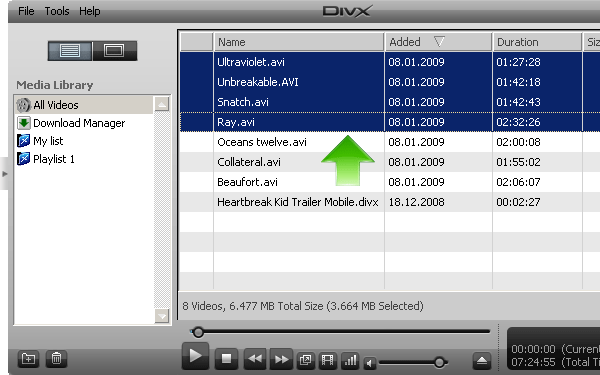Mute audio with the speaker icon
This screenshot has height=375, width=600.
(370, 363)
